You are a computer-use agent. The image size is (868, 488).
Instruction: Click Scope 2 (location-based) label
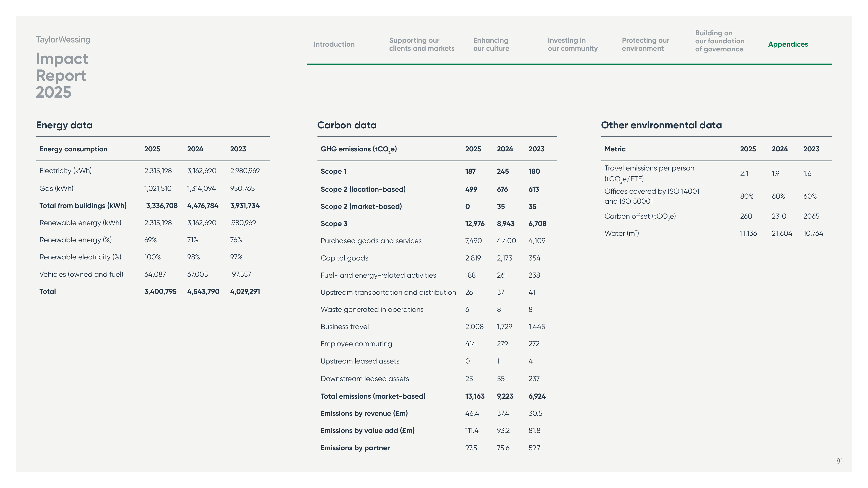363,189
